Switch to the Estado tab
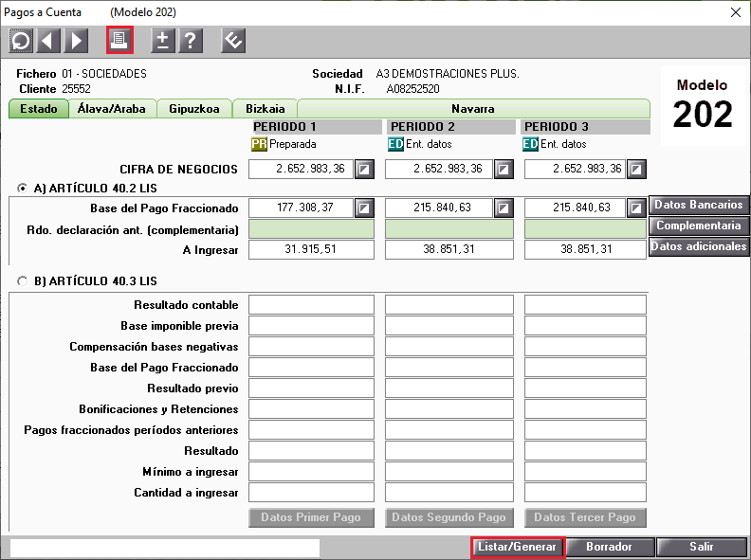 39,109
